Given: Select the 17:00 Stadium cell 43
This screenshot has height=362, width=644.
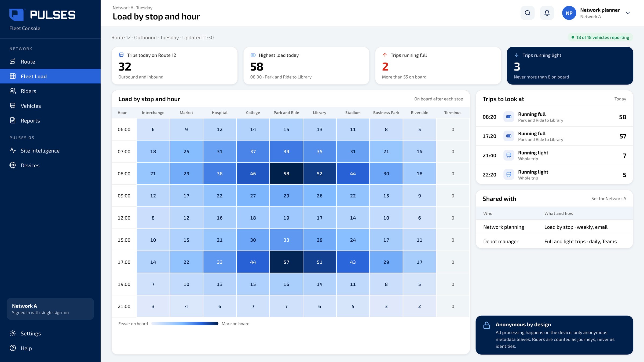Looking at the screenshot, I should (x=353, y=262).
